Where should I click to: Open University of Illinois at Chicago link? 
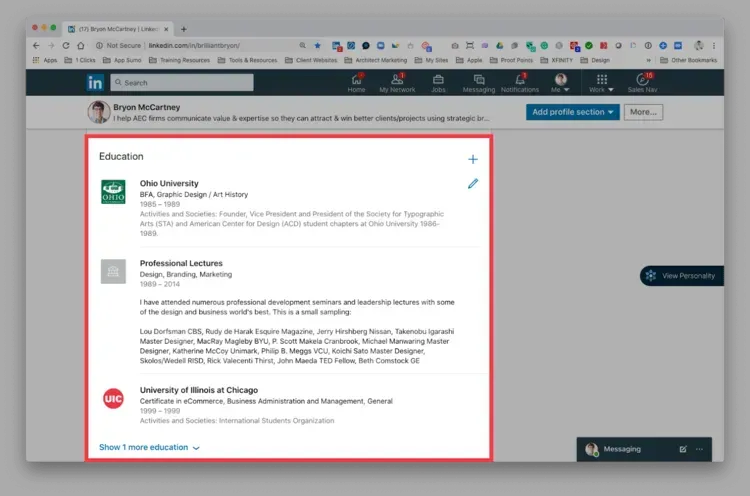(x=199, y=390)
